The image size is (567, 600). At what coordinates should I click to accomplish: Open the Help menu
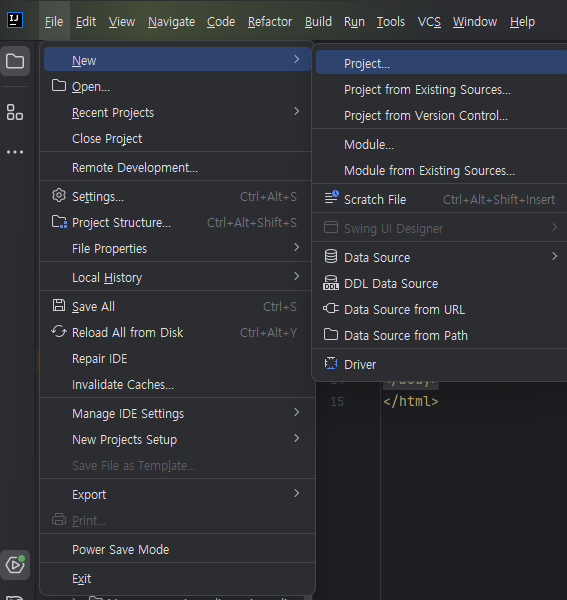[x=522, y=22]
